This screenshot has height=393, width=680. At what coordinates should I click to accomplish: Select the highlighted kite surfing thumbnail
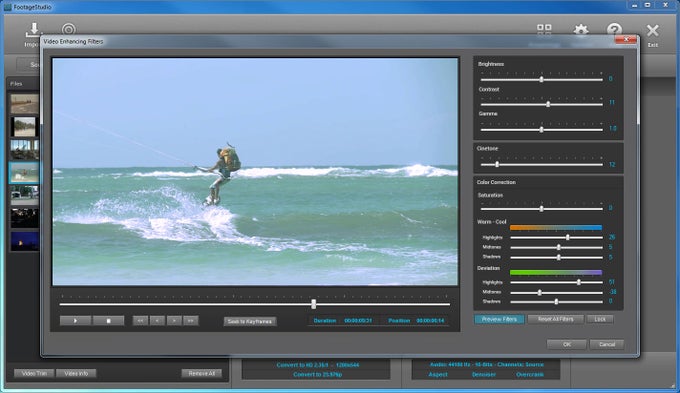[24, 173]
